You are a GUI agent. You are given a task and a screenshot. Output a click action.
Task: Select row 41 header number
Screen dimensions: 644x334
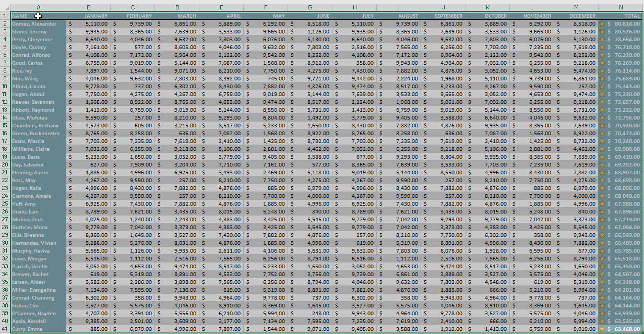coord(5,329)
